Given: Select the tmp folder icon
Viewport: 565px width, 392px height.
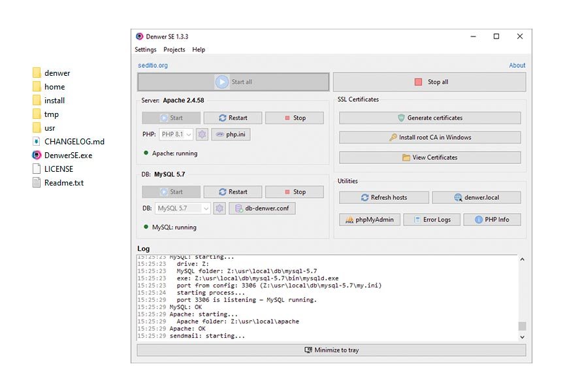Looking at the screenshot, I should pos(37,114).
